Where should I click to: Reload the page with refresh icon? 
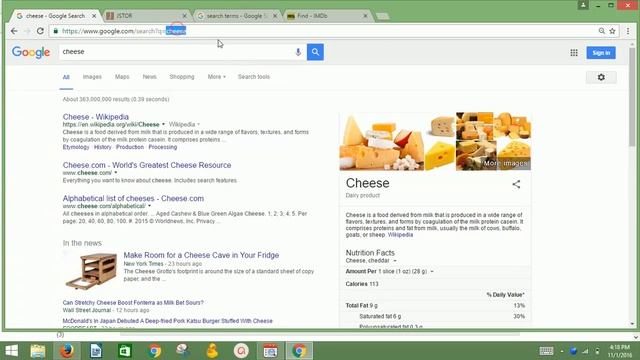pyautogui.click(x=40, y=31)
